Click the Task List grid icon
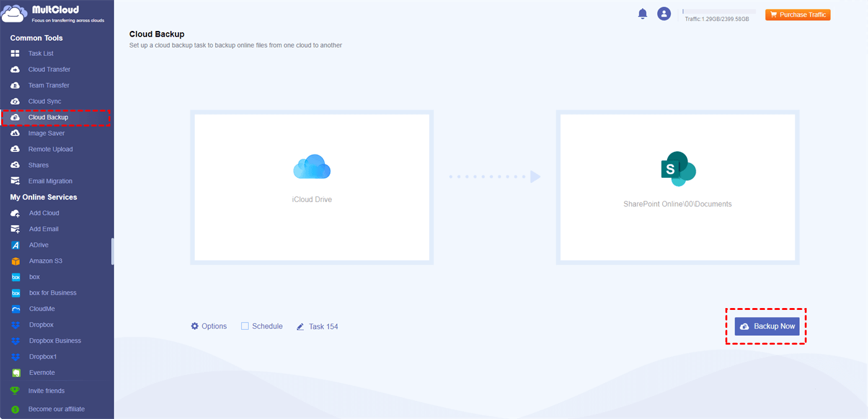Screen dimensions: 868x419 (15, 53)
